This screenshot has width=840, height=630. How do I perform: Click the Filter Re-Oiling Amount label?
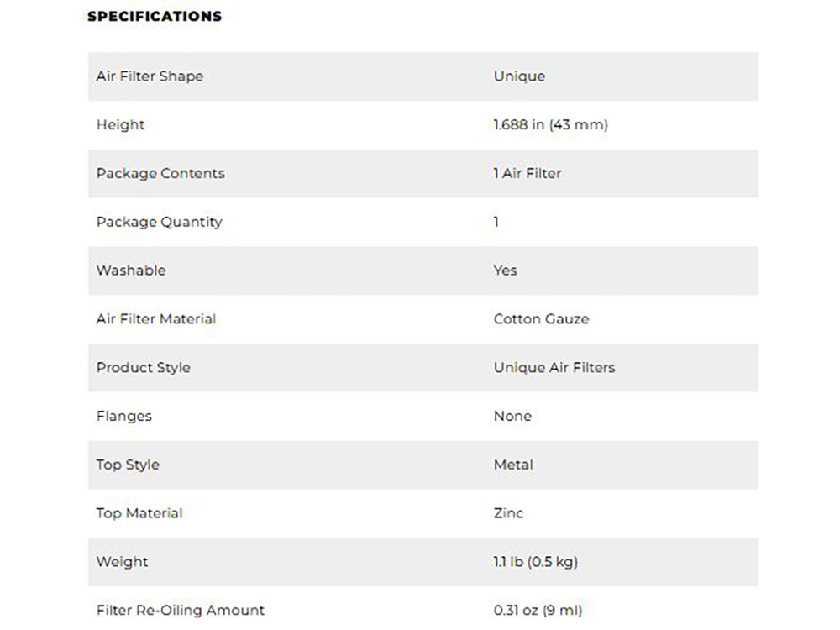tap(180, 610)
